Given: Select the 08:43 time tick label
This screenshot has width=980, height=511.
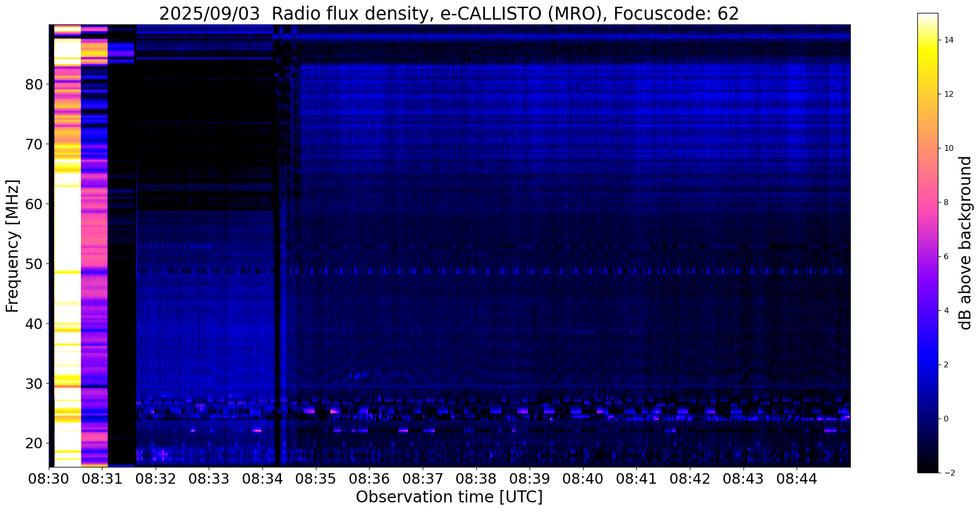Looking at the screenshot, I should click(x=743, y=479).
